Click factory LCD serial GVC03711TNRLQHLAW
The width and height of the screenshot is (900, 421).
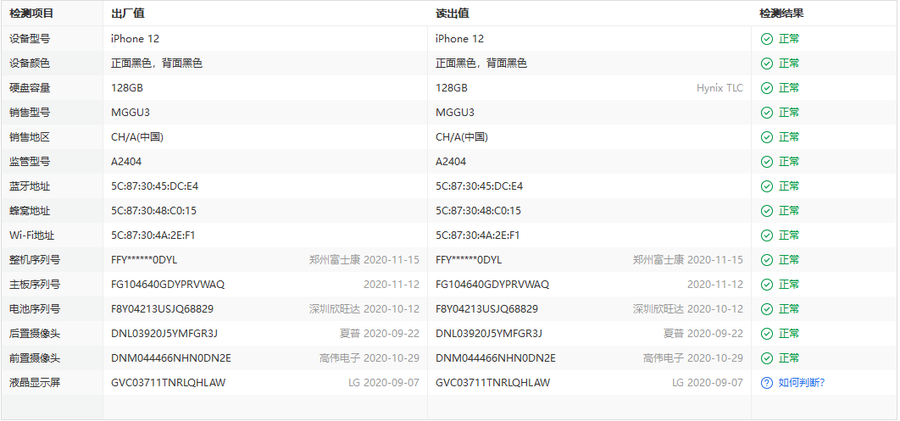click(x=168, y=383)
